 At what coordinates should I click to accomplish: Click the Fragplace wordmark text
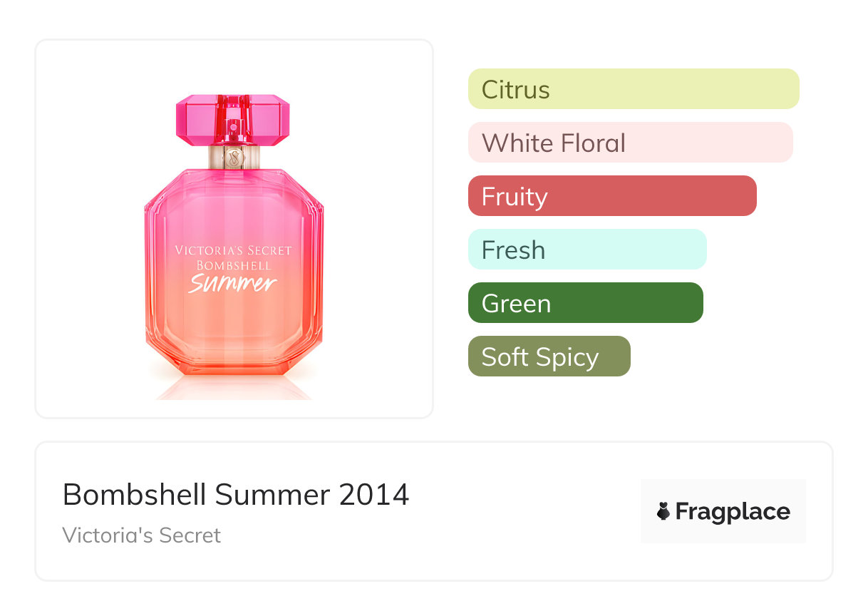click(733, 511)
